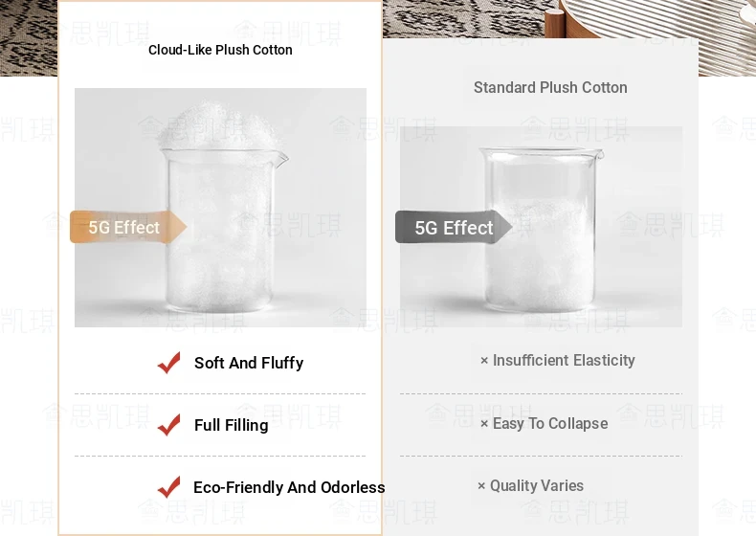Click the red checkmark beside Eco-Friendly And Odorless

(x=168, y=487)
